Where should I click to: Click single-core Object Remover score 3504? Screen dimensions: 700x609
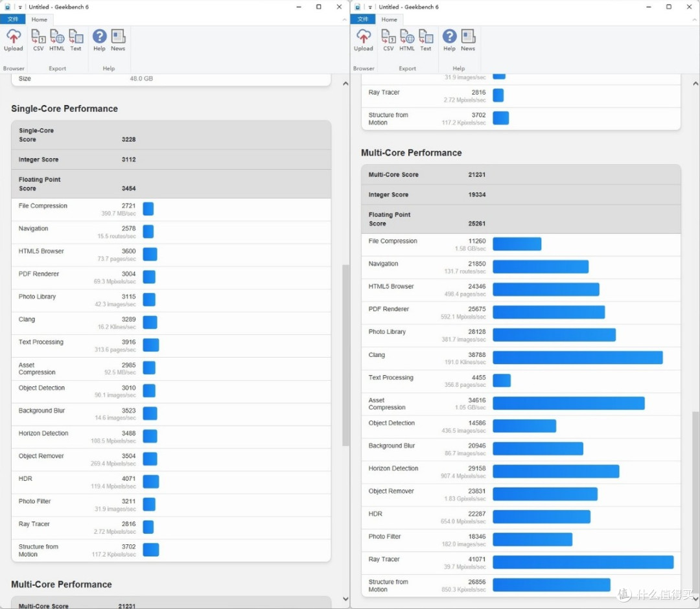128,456
